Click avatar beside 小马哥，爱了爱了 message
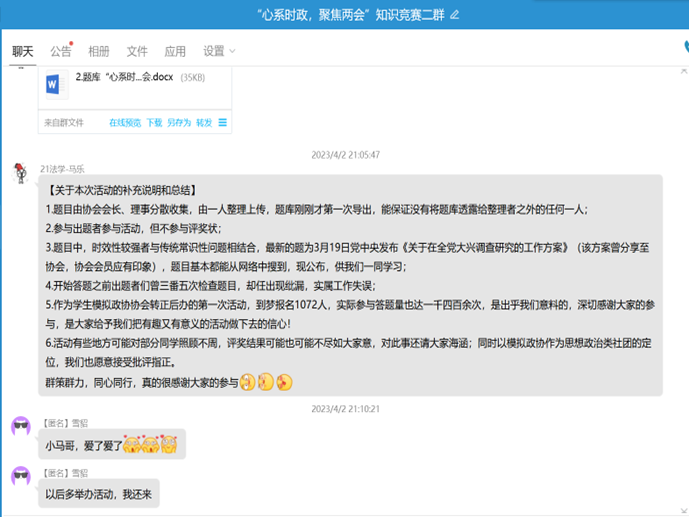 click(x=21, y=426)
